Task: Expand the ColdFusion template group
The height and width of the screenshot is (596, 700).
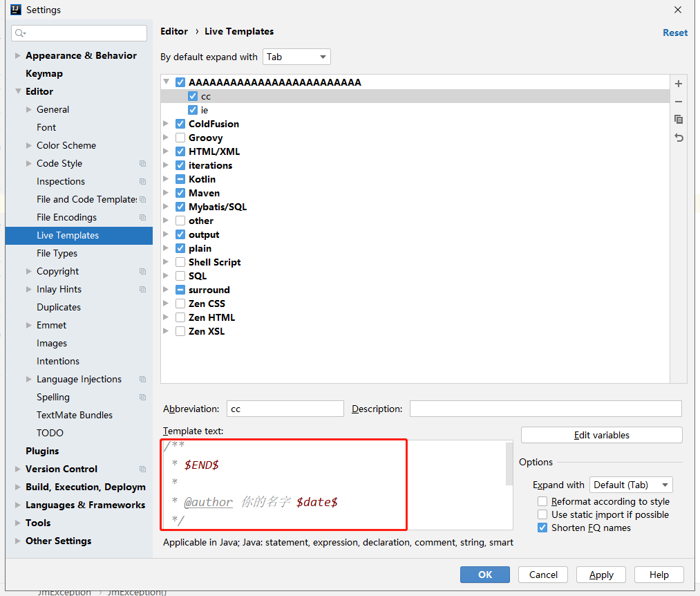Action: pyautogui.click(x=166, y=124)
